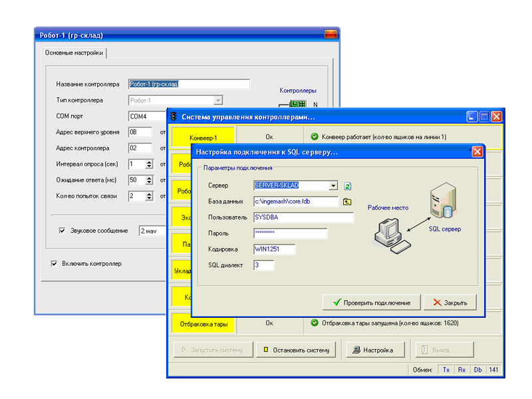The image size is (532, 399).
Task: Uncheck the Включить контроллер checkbox
Action: [55, 263]
